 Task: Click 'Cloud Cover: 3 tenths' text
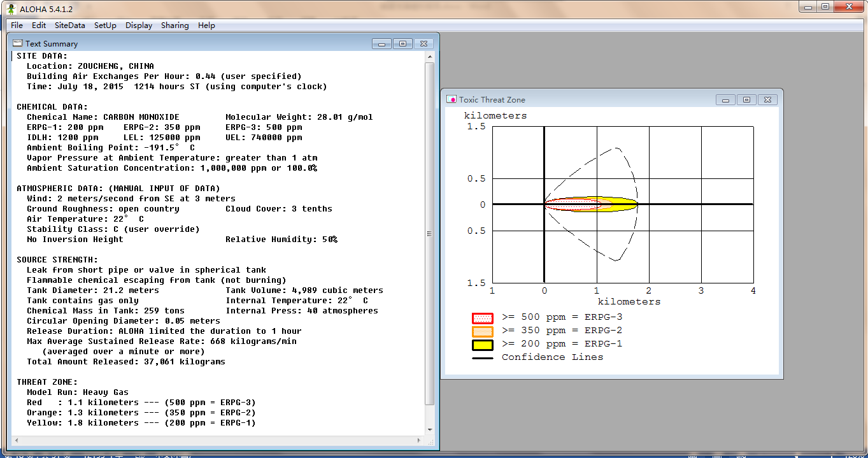(279, 209)
